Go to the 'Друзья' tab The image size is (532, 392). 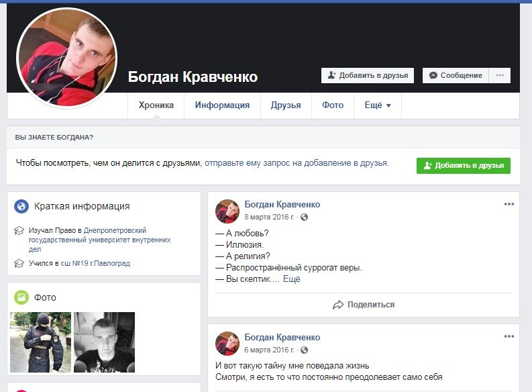click(x=286, y=105)
